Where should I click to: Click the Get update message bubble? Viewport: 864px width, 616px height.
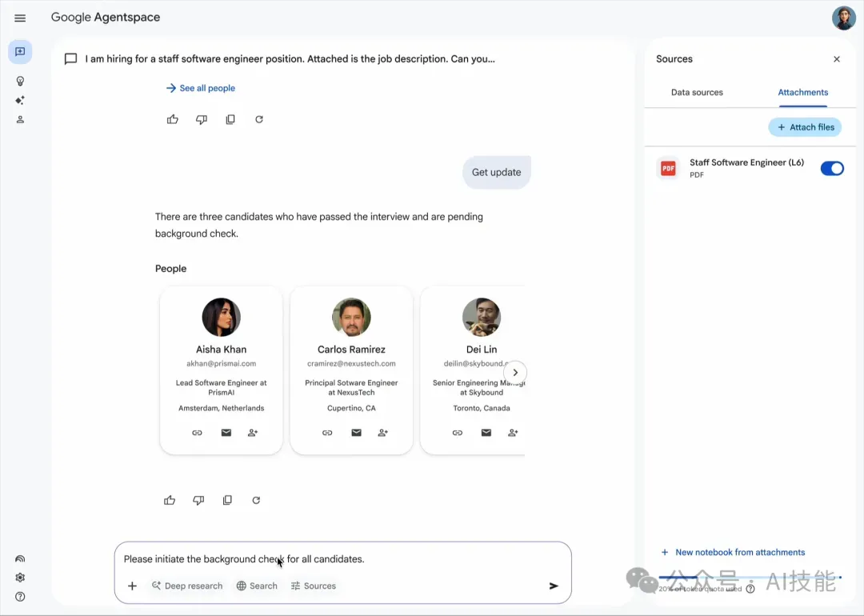[497, 173]
